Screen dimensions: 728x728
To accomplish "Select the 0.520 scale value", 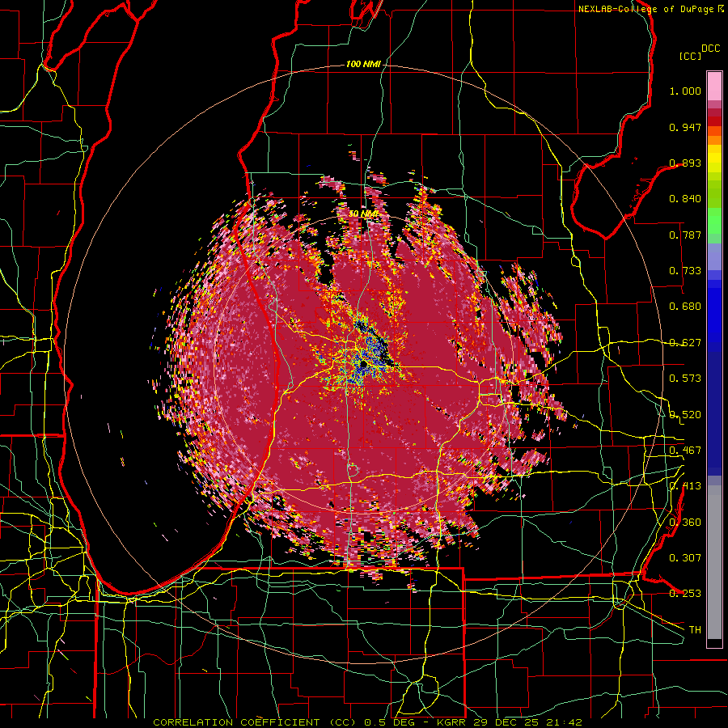I will [x=685, y=414].
